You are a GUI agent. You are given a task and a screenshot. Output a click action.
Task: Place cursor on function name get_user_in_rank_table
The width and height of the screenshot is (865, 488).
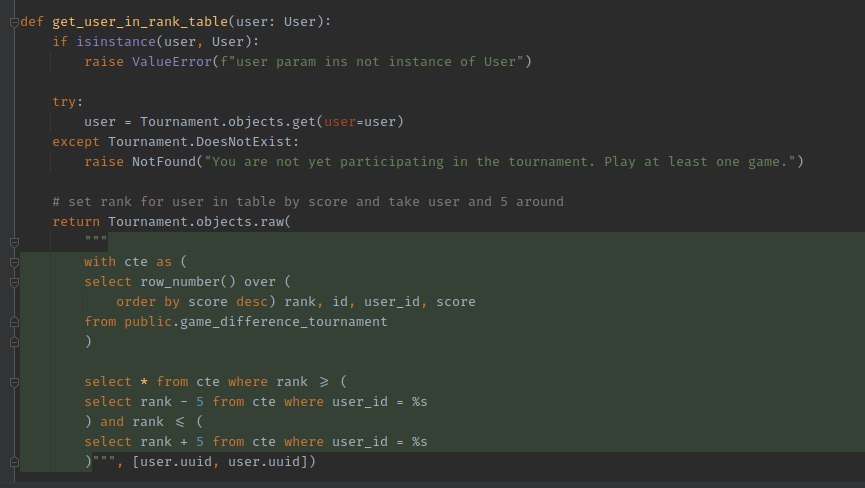(140, 22)
